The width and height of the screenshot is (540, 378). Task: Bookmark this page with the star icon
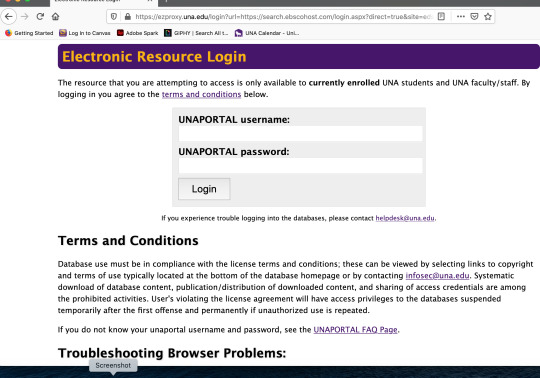[488, 16]
